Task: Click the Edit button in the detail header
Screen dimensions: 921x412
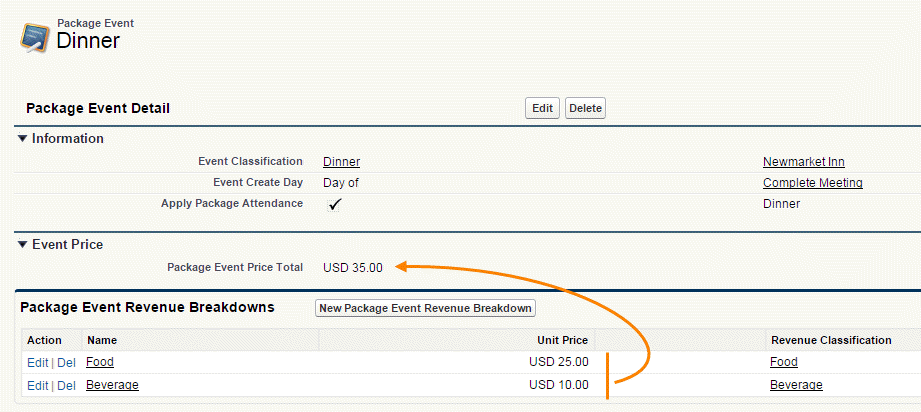Action: pos(542,108)
